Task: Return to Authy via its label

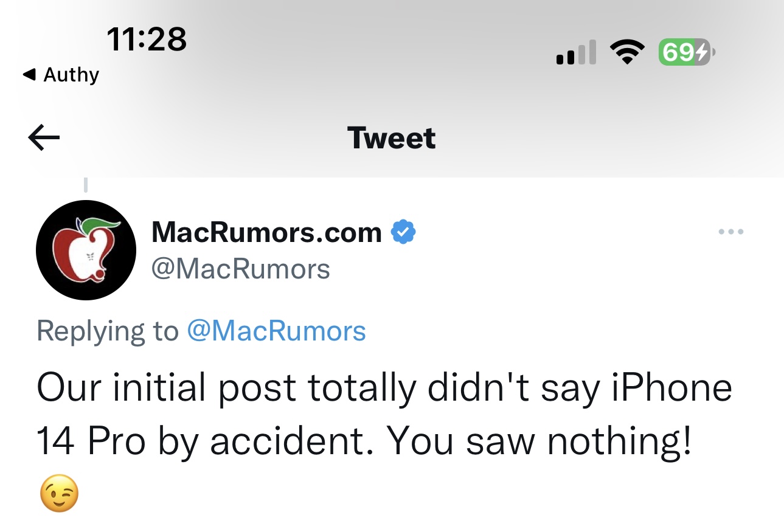Action: tap(71, 75)
